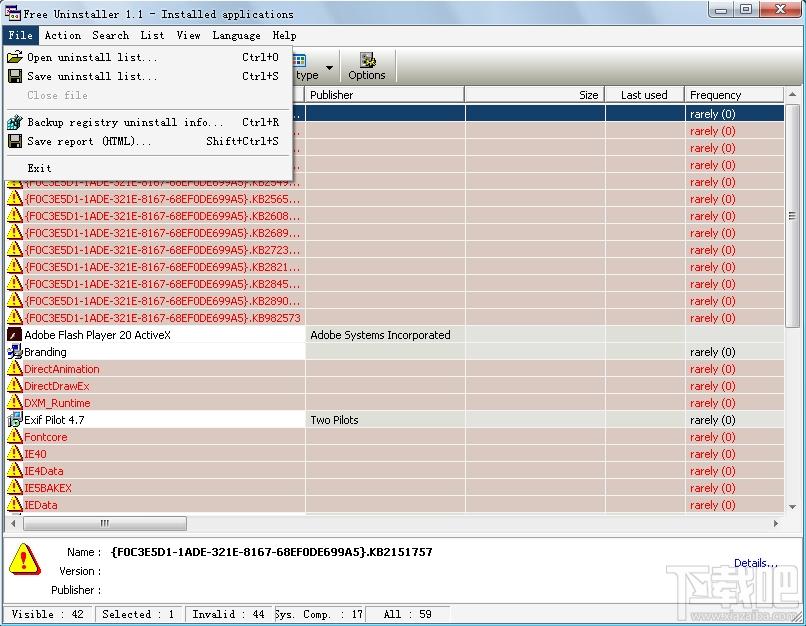
Task: Select the Fontcore list entry
Action: tap(45, 437)
